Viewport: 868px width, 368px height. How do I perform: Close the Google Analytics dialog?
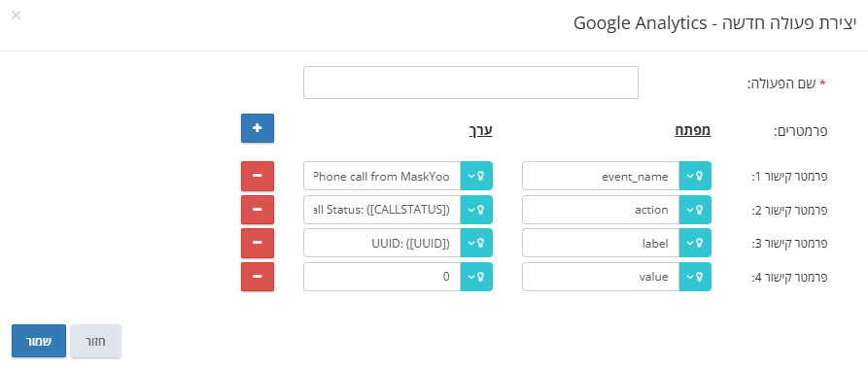pyautogui.click(x=17, y=15)
